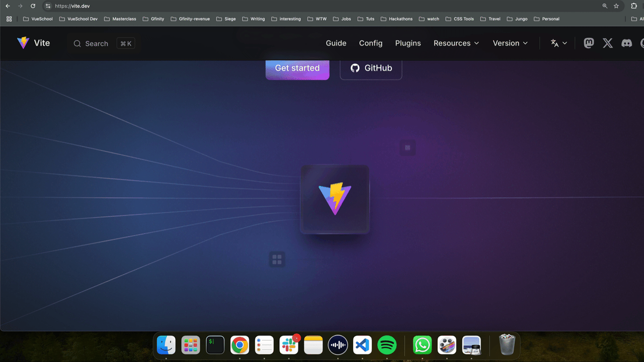
Task: Reload the page with the refresh icon
Action: coord(33,6)
